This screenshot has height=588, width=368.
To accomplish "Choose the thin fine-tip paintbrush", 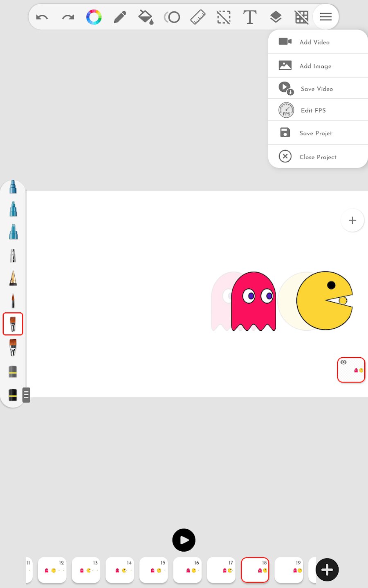I will click(x=13, y=301).
